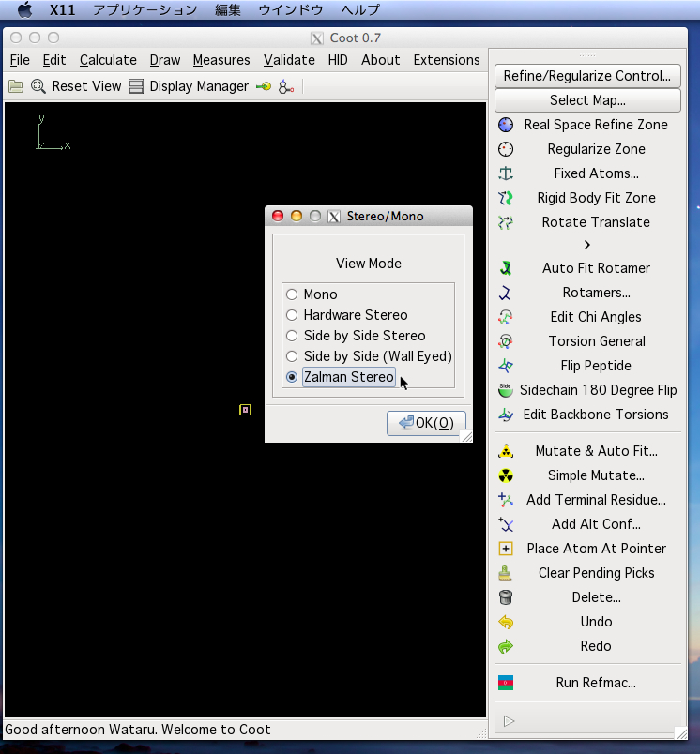Expand the Rotate Translate chevron submenu
Image resolution: width=700 pixels, height=754 pixels.
point(587,245)
